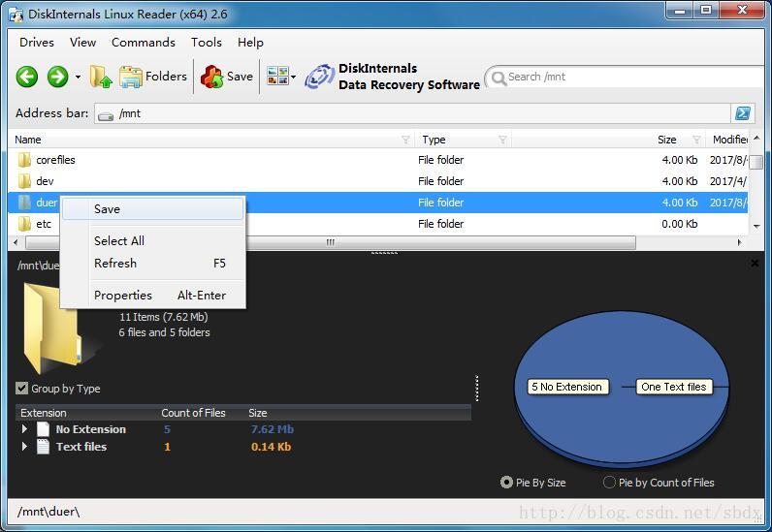The height and width of the screenshot is (532, 772).
Task: Select the duer folder icon
Action: point(24,203)
